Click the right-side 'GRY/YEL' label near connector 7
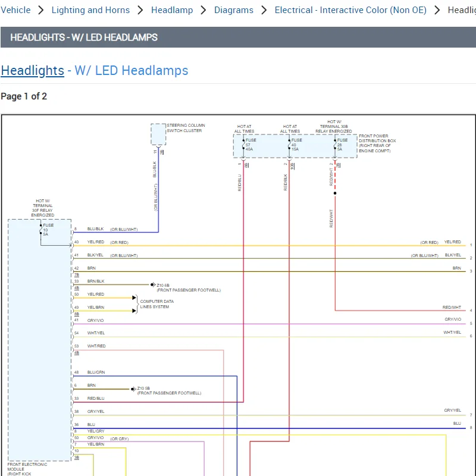 [x=452, y=410]
